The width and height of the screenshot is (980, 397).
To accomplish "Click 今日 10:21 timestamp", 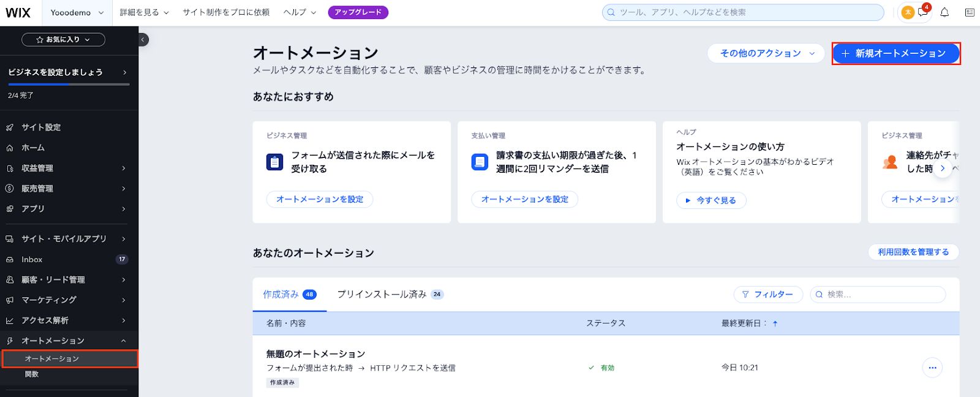I will (740, 368).
